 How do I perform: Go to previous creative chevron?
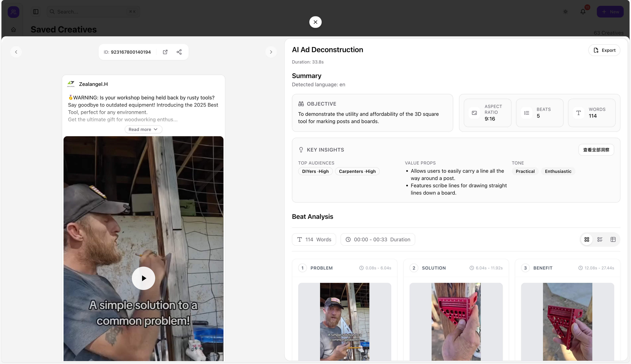pyautogui.click(x=16, y=52)
